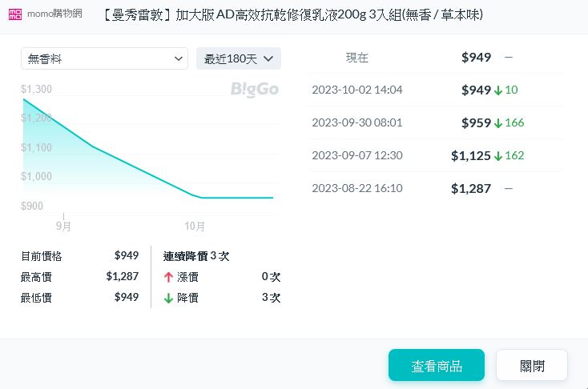Click the 現在 current price row
Image resolution: width=588 pixels, height=389 pixels.
pyautogui.click(x=357, y=58)
